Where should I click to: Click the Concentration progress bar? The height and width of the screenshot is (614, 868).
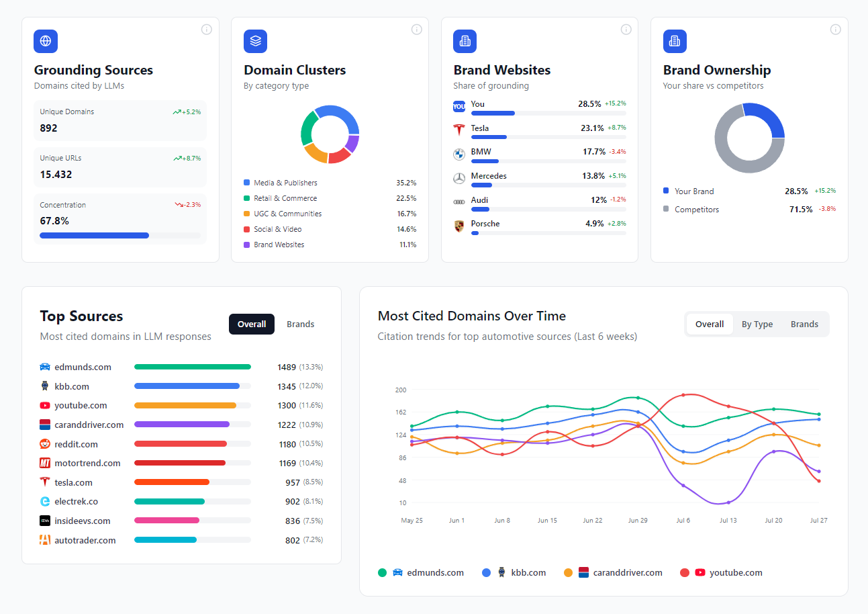tap(120, 236)
